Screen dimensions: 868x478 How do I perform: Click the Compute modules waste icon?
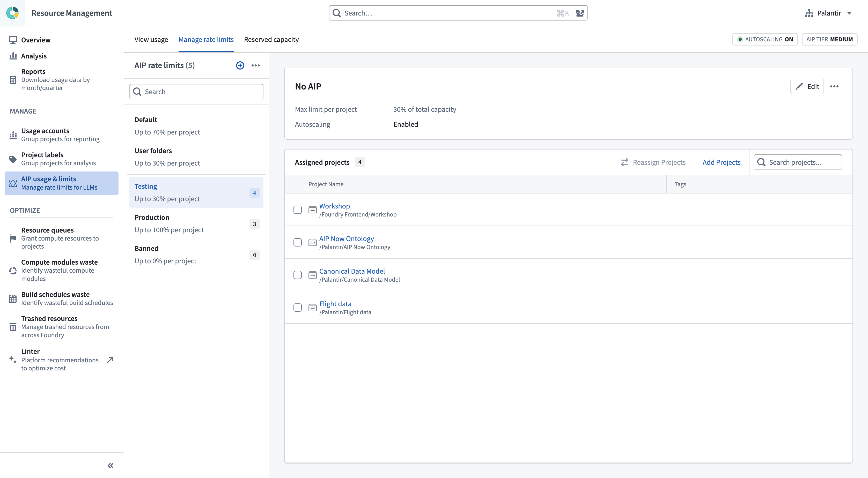tap(13, 271)
